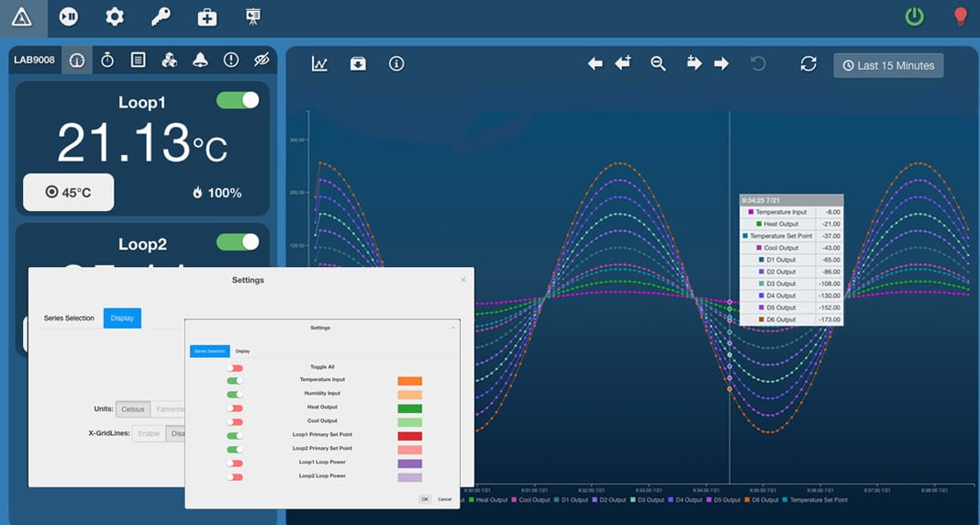The height and width of the screenshot is (525, 980).
Task: Select Series Selection tab in front Settings dialog
Action: point(210,352)
